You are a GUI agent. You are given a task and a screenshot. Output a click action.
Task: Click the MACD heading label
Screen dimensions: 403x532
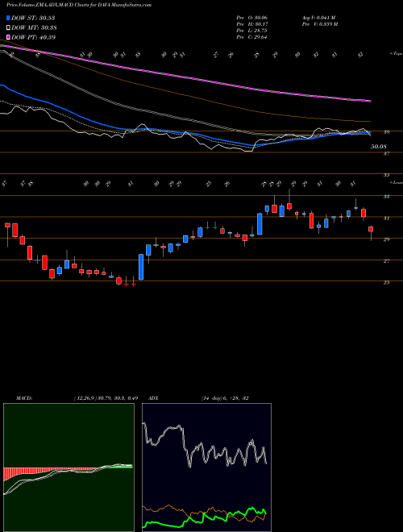pos(24,397)
